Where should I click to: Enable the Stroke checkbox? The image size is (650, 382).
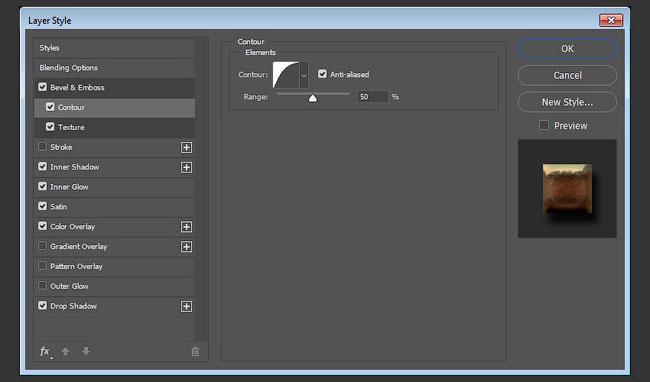pyautogui.click(x=42, y=147)
